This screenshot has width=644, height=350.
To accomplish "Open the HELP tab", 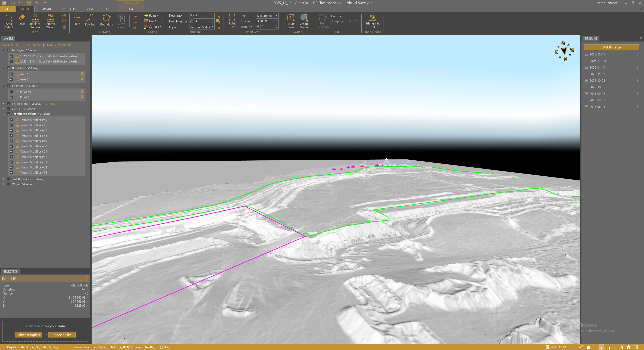I will (x=108, y=9).
